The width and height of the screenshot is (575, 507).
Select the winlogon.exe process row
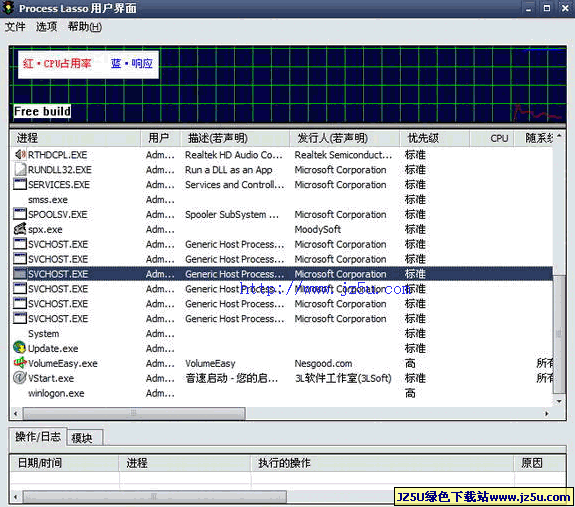coord(282,393)
